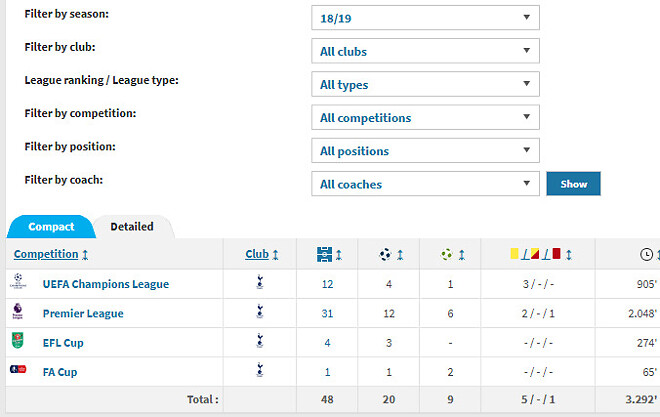
Task: Click the Premier League lion logo
Action: coord(18,312)
